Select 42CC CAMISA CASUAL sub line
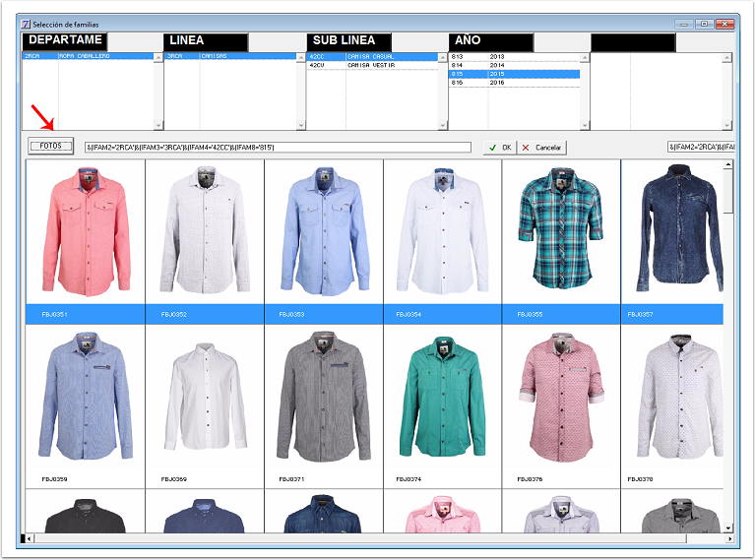755x560 pixels. (372, 57)
